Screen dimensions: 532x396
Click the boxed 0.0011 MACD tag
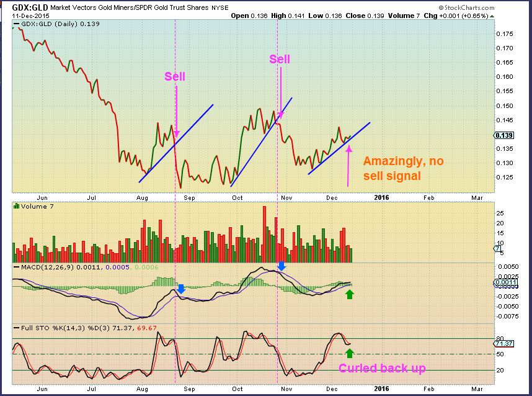[506, 282]
